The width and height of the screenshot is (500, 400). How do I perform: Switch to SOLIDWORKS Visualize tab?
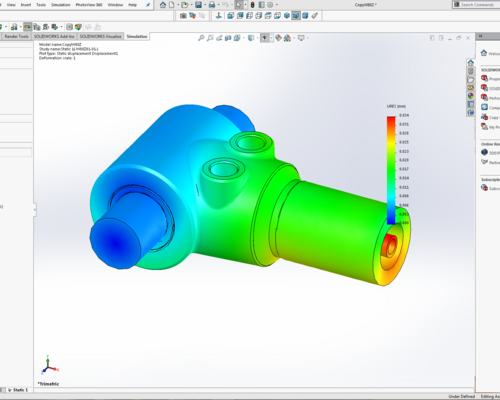pos(100,36)
